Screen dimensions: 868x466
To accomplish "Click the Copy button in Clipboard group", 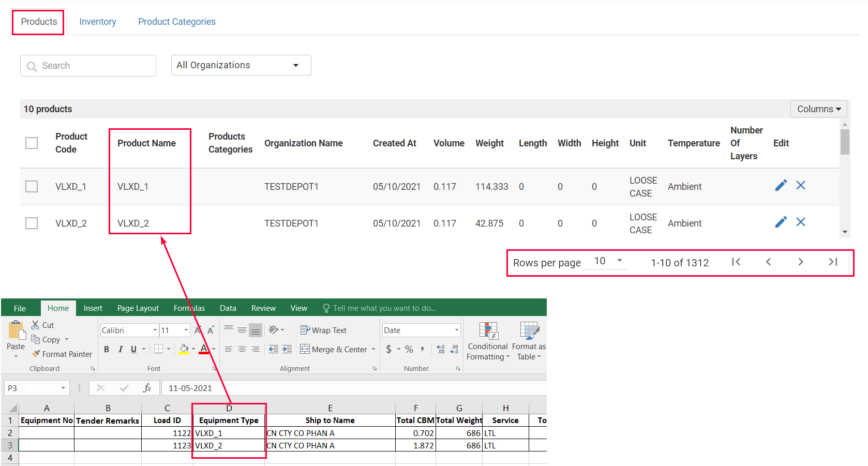I will pyautogui.click(x=46, y=339).
